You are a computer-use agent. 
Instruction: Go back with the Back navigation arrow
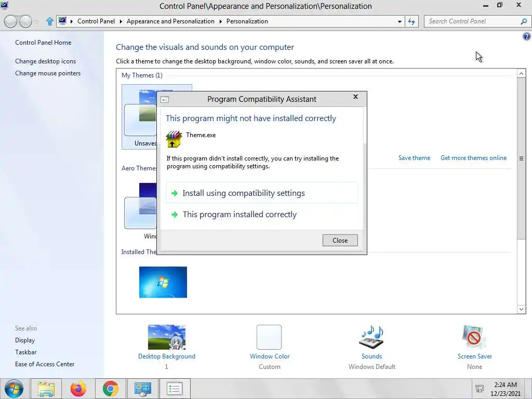coord(11,21)
